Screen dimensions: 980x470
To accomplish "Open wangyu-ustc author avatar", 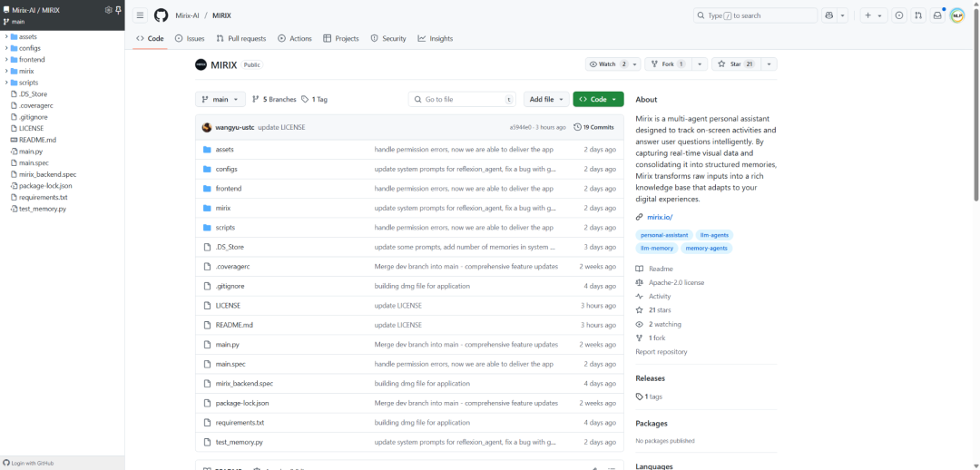I will (x=207, y=127).
